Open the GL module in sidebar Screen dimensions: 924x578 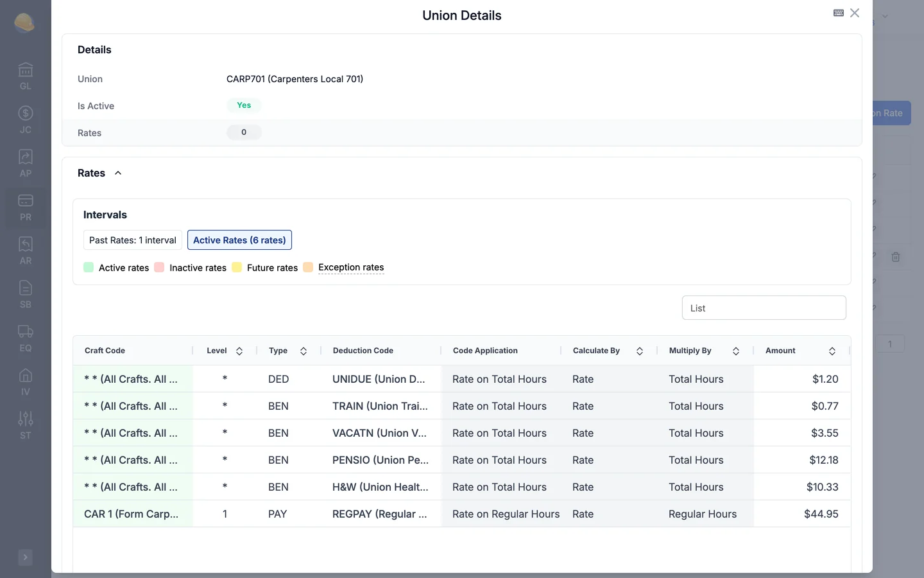(x=25, y=76)
